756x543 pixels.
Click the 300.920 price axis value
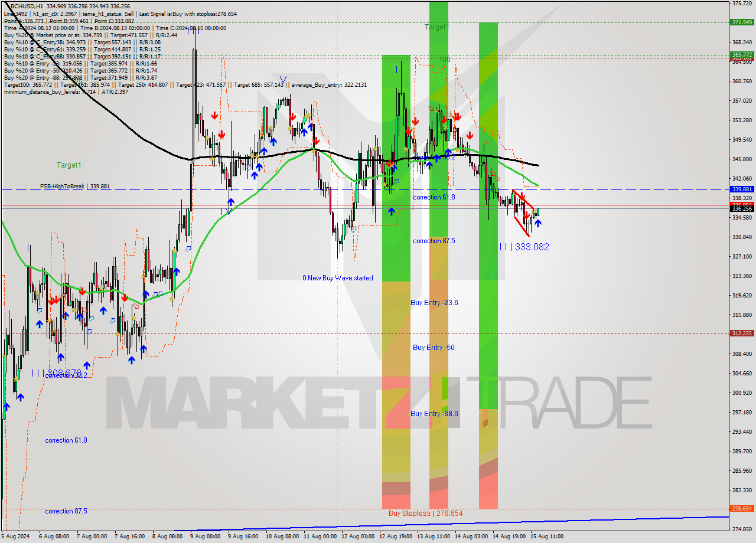coord(742,392)
